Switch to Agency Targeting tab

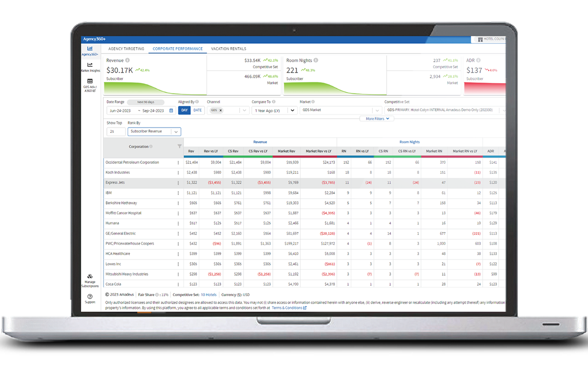[127, 49]
